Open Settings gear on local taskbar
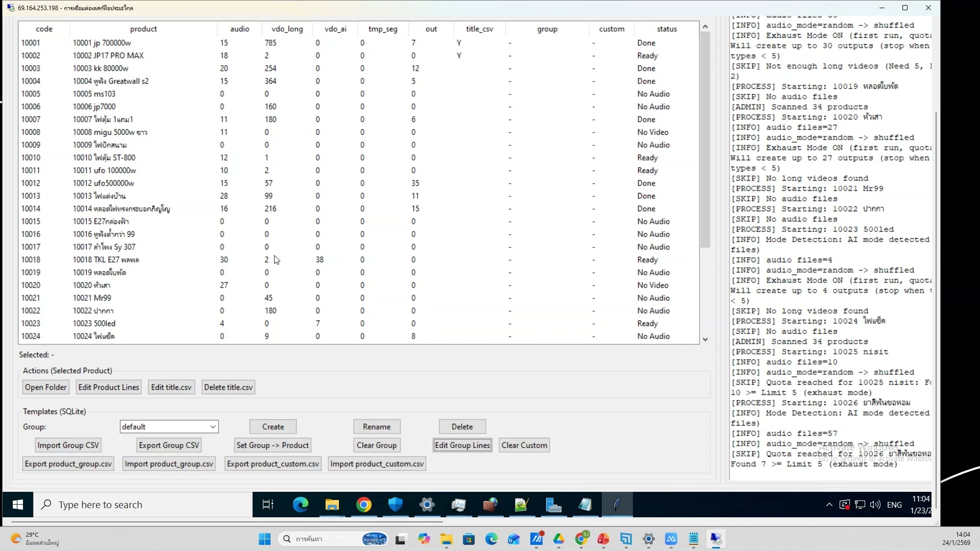980x551 pixels. [649, 539]
